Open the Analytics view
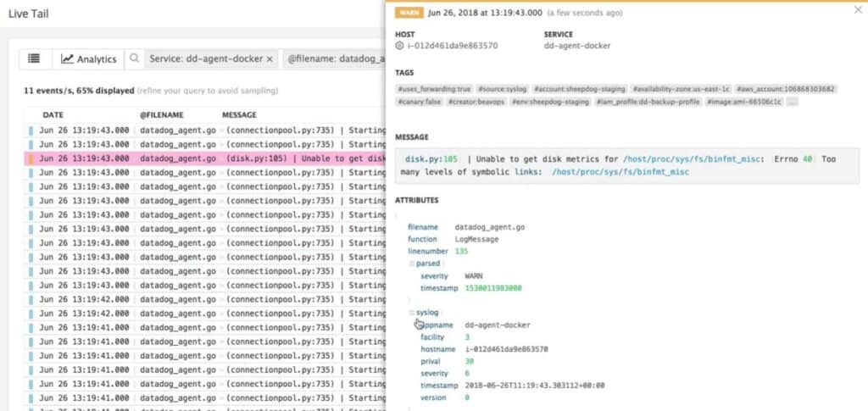 pos(88,58)
